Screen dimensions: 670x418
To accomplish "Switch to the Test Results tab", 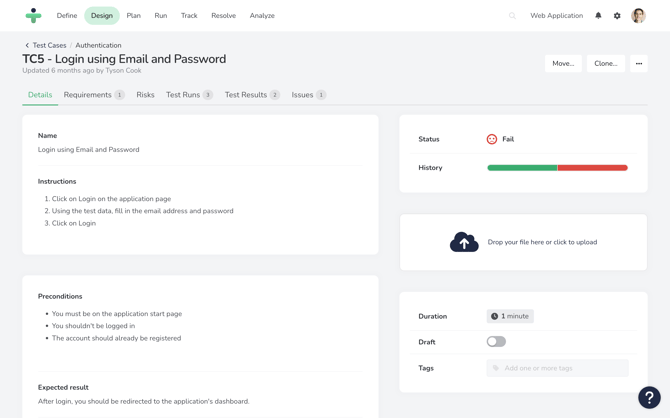I will click(252, 95).
